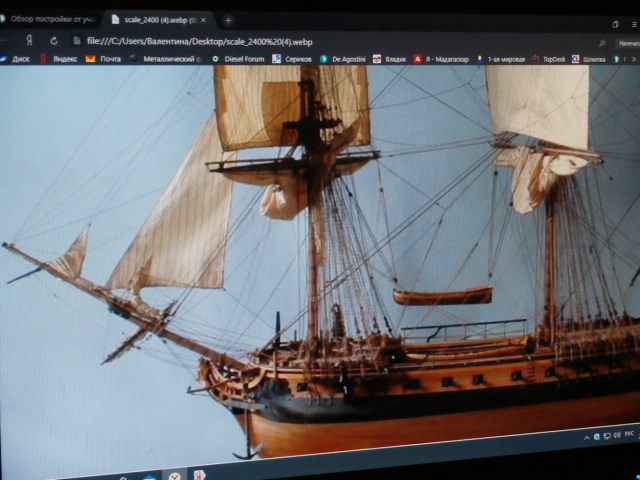Click the Yandex "Я" home button
Screen dimensions: 640x480
click(x=30, y=40)
